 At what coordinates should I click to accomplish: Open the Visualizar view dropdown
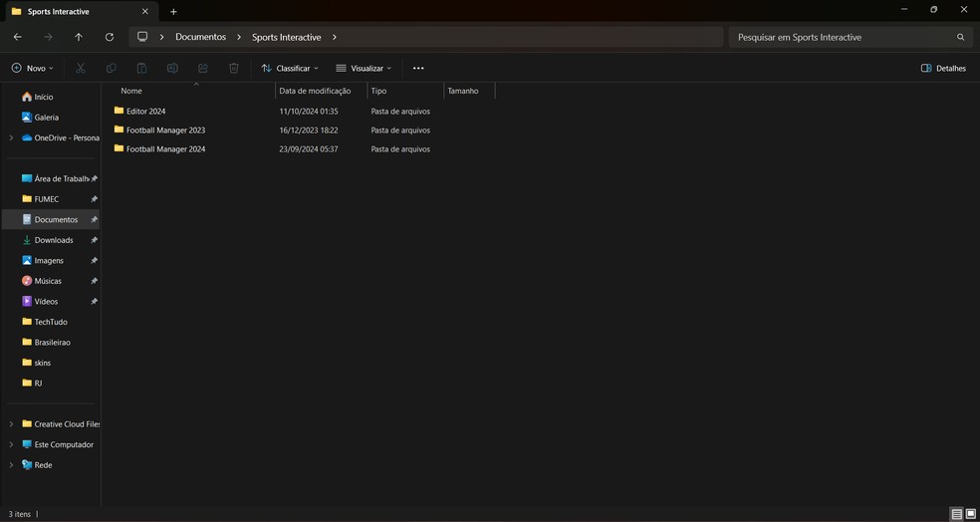click(364, 68)
